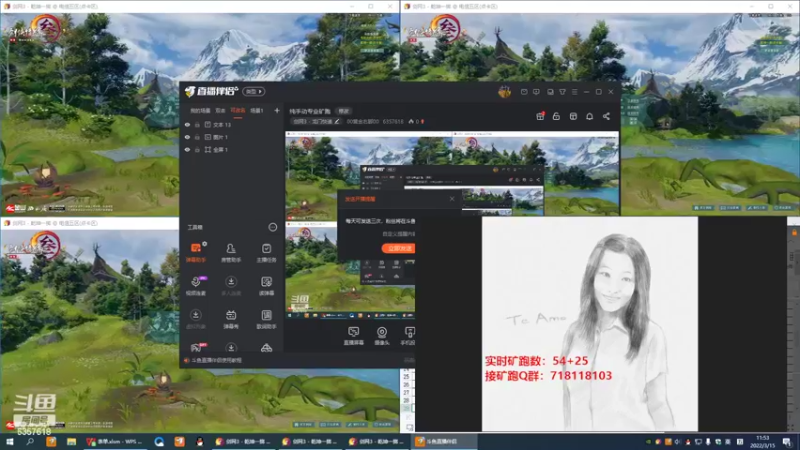Open the user avatar in the title bar
The height and width of the screenshot is (450, 800).
[x=505, y=92]
